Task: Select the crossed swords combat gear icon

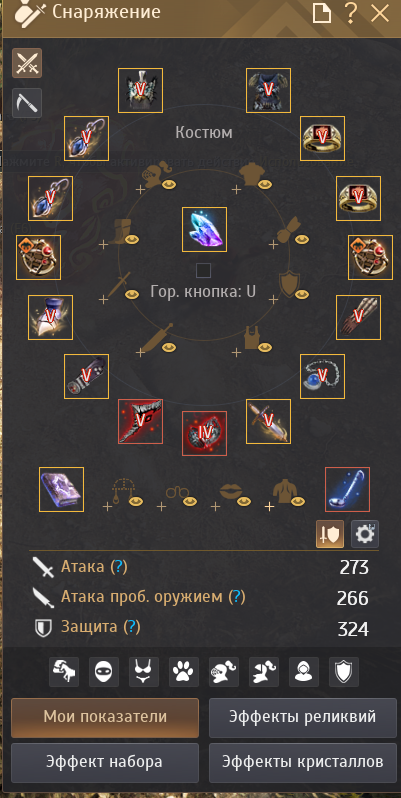Action: click(x=27, y=63)
